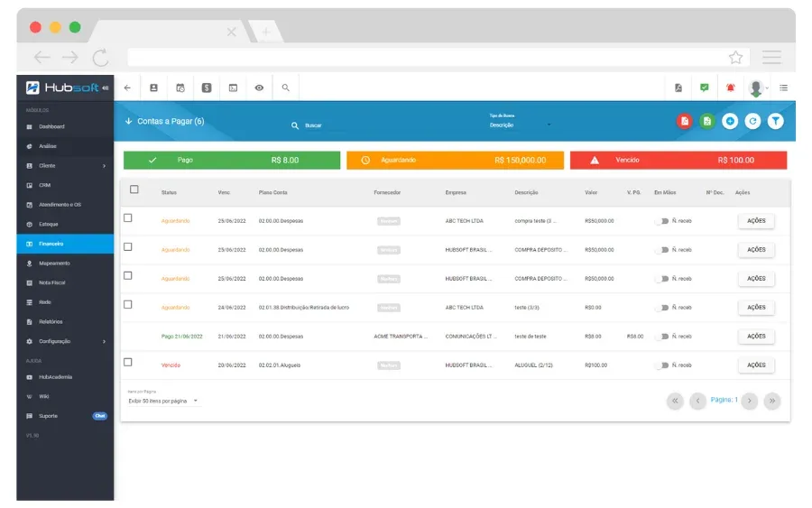
Task: Click the search magnifier beside Buscar
Action: click(295, 125)
